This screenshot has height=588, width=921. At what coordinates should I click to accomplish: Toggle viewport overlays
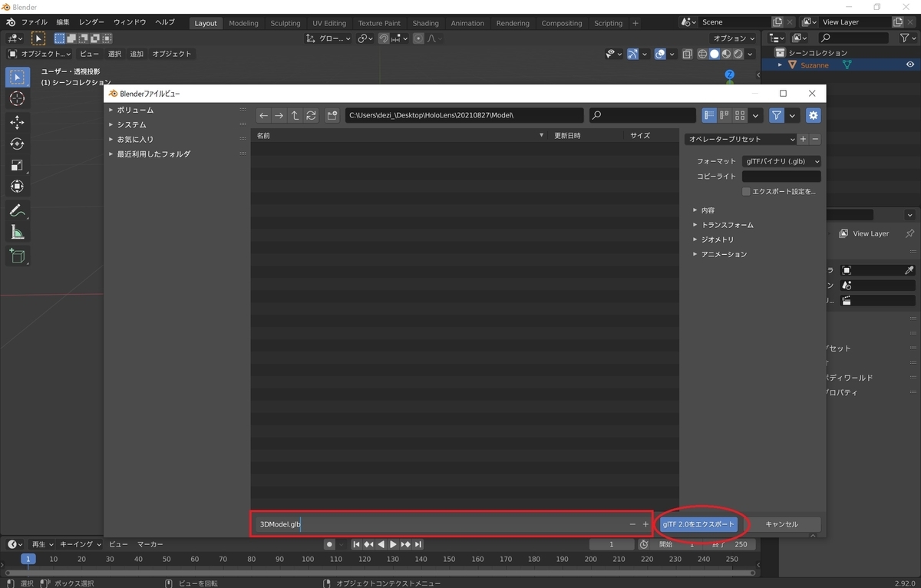(660, 54)
